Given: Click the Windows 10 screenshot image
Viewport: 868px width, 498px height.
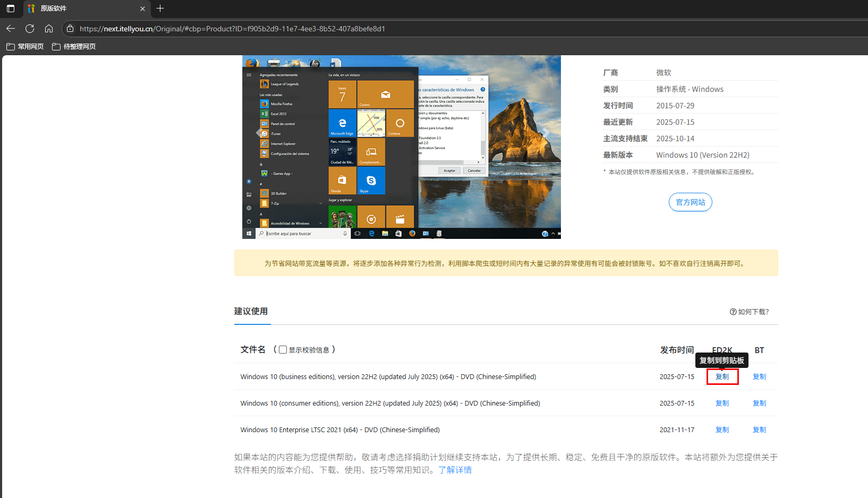Looking at the screenshot, I should pyautogui.click(x=401, y=147).
